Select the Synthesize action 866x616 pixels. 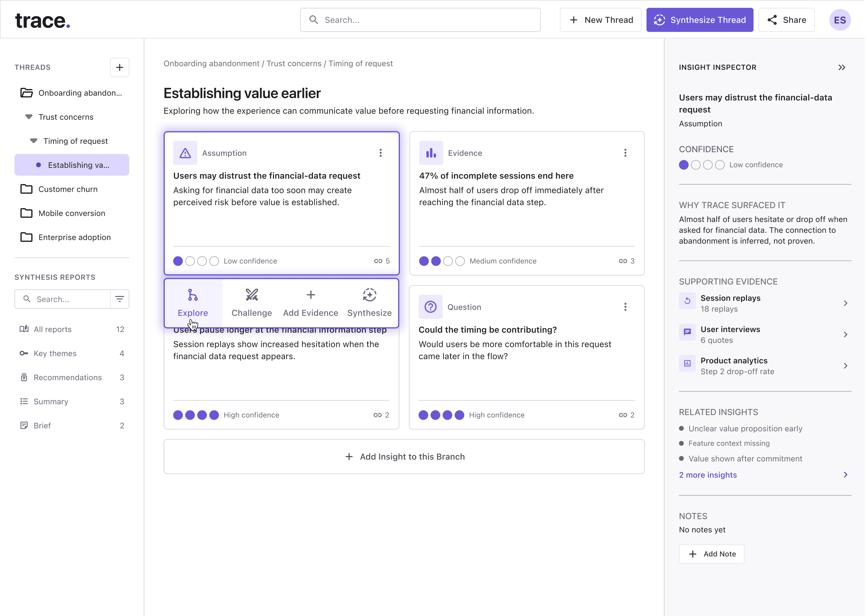369,303
